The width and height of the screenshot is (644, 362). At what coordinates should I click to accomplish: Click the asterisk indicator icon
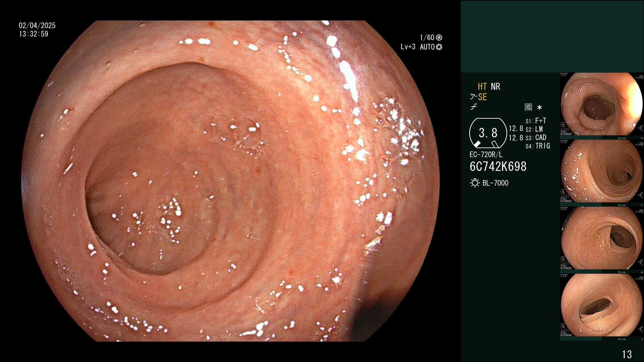pyautogui.click(x=539, y=108)
